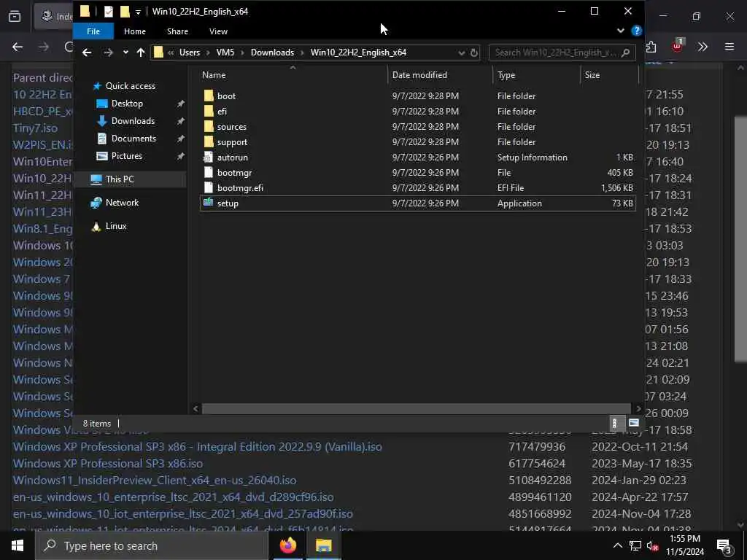Expand the ribbon with the chevron
This screenshot has height=560, width=747.
(620, 31)
